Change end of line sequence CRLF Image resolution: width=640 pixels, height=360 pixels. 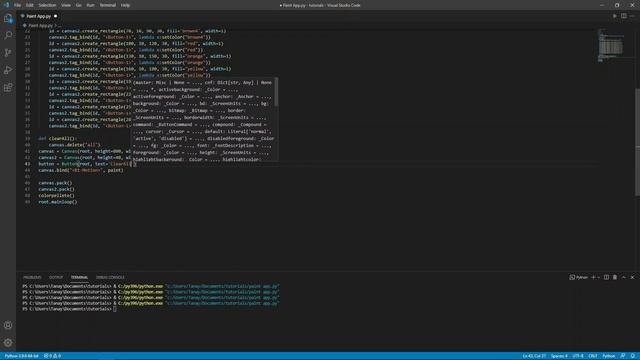[593, 356]
